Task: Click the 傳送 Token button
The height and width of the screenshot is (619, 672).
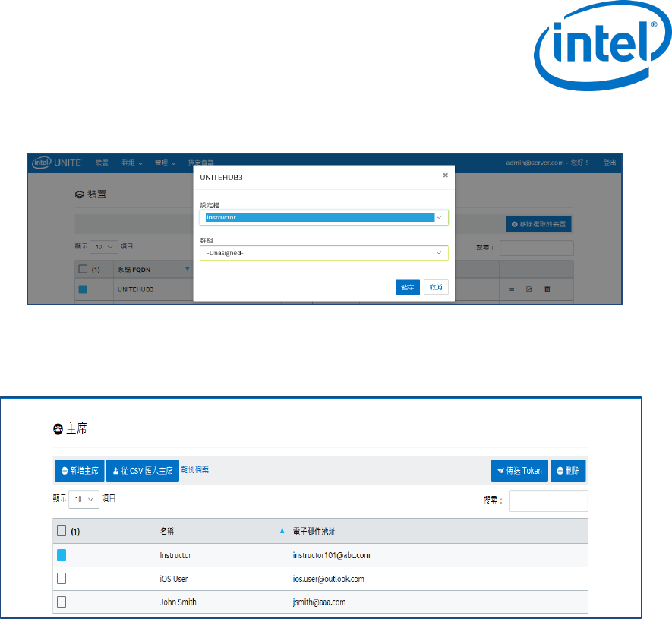Action: click(519, 471)
